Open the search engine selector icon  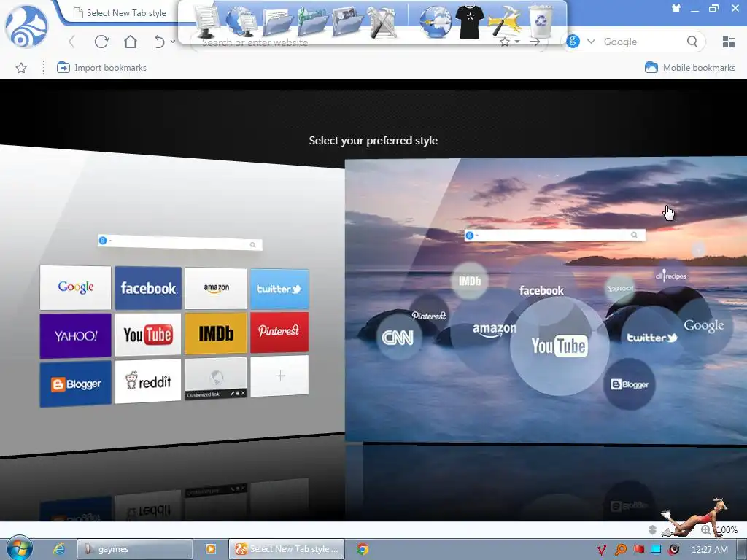click(x=573, y=42)
